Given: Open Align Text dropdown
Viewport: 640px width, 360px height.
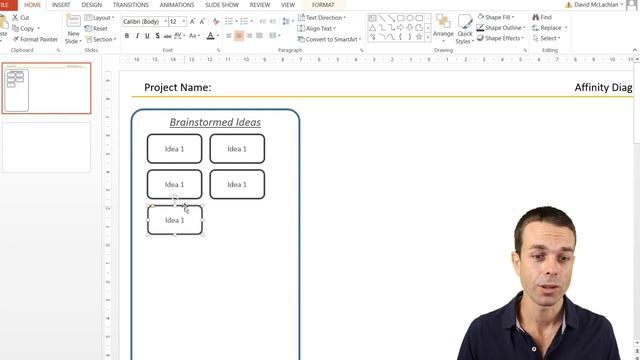Looking at the screenshot, I should [x=317, y=29].
